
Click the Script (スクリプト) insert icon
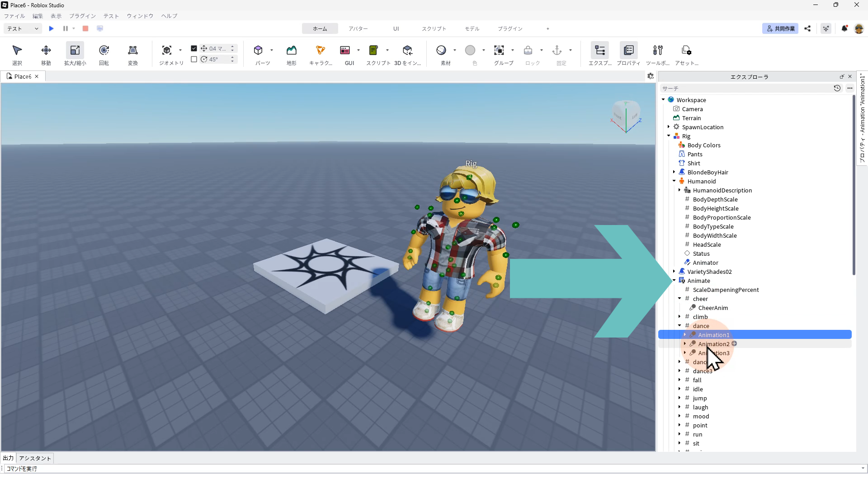click(373, 50)
